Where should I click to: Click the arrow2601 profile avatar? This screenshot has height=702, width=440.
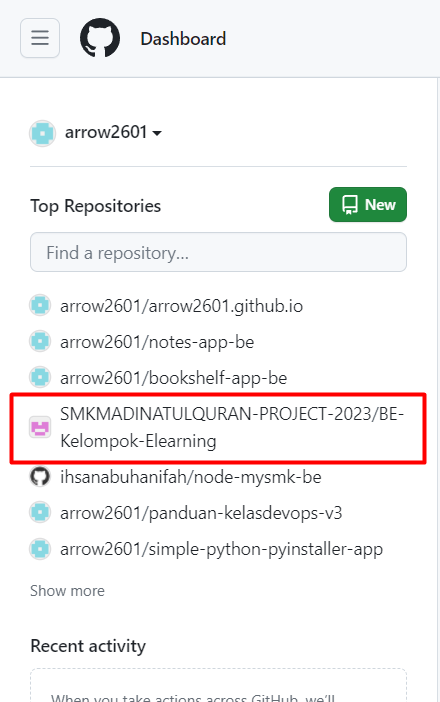43,133
